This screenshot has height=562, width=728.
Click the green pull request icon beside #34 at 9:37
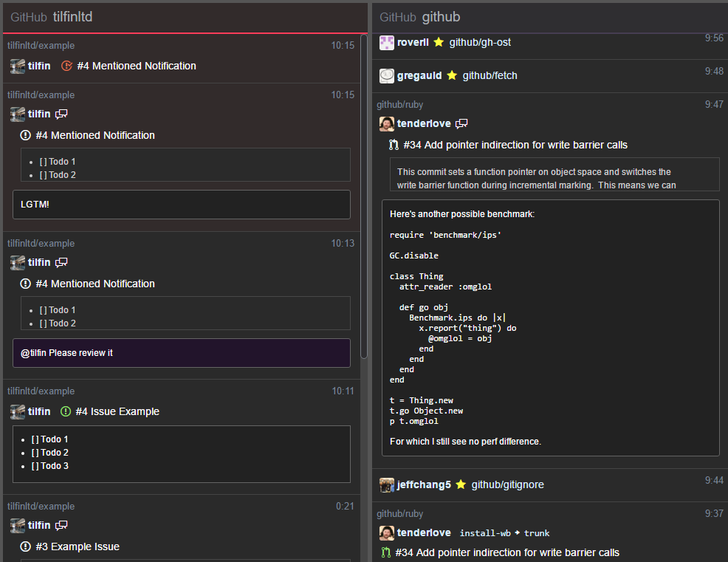(386, 552)
